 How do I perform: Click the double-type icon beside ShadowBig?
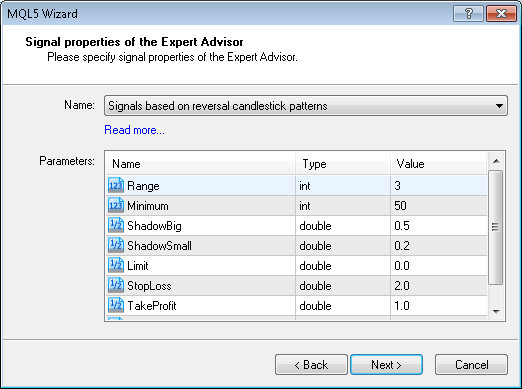pos(116,225)
